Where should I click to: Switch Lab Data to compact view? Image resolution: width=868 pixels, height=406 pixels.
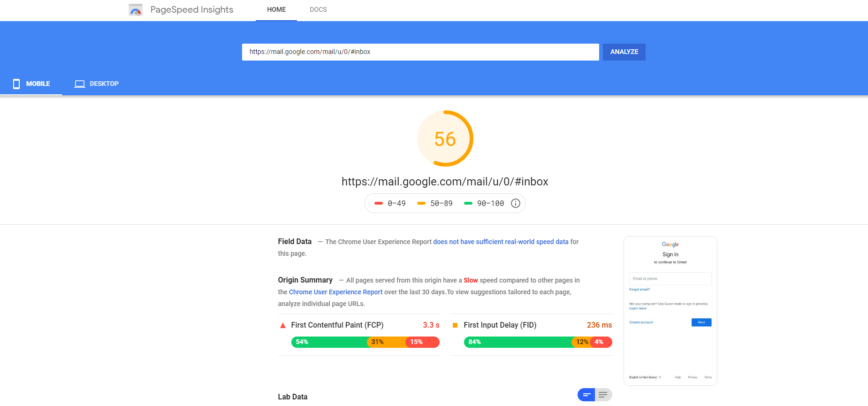[586, 395]
